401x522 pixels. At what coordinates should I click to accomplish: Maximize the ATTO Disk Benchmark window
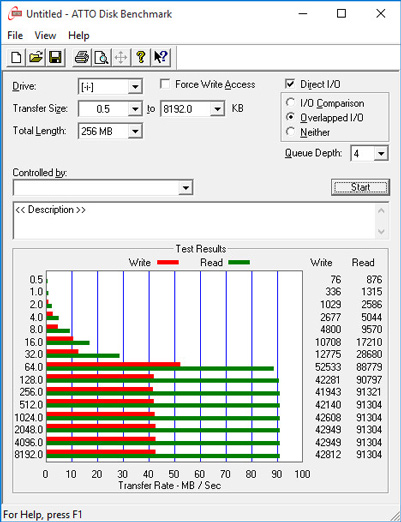point(341,14)
